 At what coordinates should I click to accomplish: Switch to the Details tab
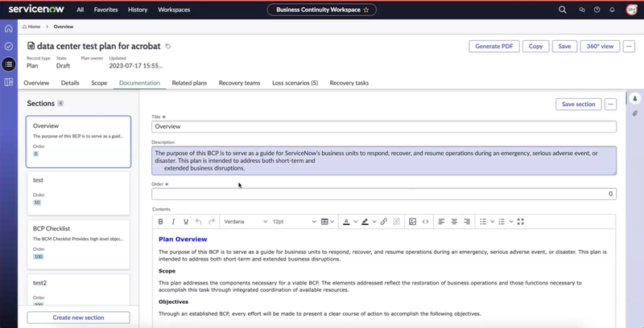70,83
